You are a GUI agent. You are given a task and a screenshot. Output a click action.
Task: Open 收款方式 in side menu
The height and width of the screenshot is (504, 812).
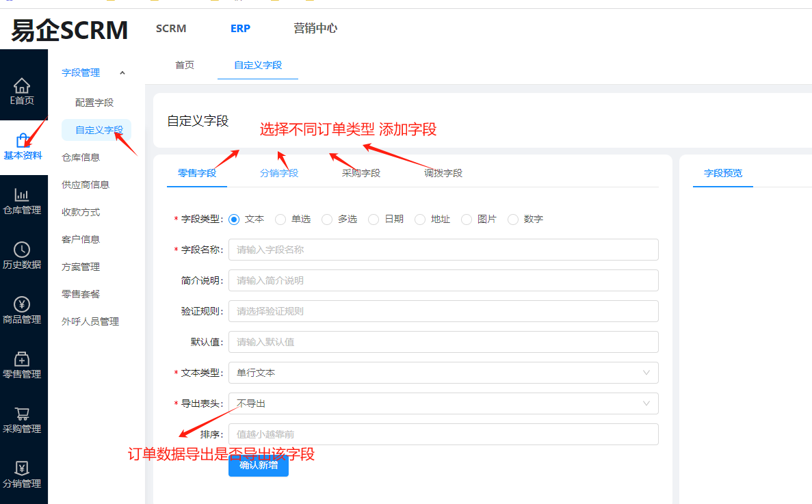(81, 212)
